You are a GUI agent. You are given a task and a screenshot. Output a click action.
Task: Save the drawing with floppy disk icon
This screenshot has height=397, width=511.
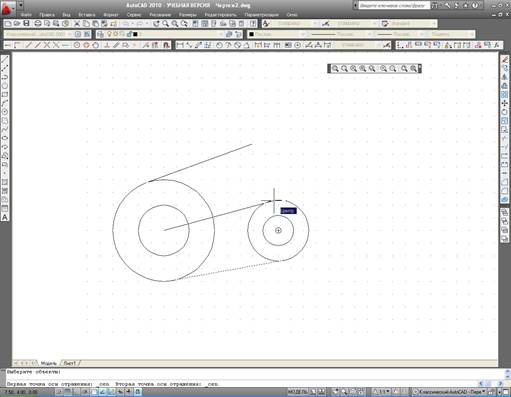pos(26,23)
